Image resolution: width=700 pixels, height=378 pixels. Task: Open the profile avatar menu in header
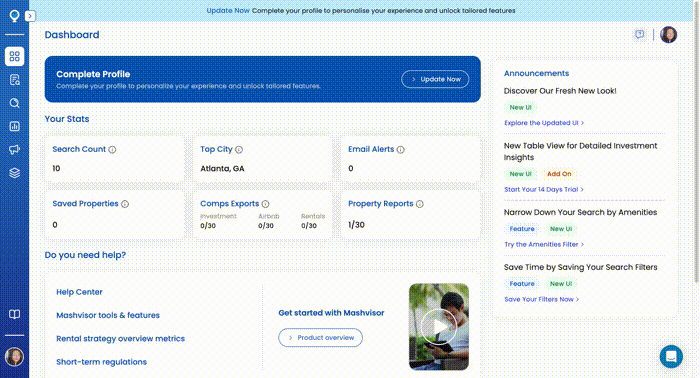tap(668, 34)
